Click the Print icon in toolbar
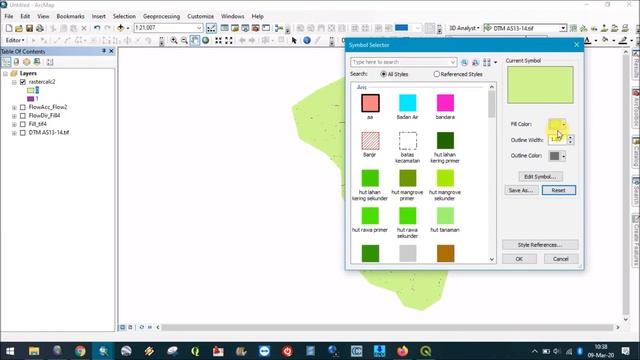This screenshot has height=360, width=640. click(x=40, y=28)
